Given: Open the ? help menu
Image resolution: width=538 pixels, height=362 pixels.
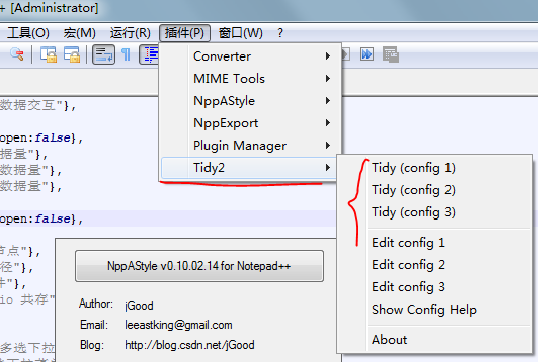Looking at the screenshot, I should (x=280, y=33).
